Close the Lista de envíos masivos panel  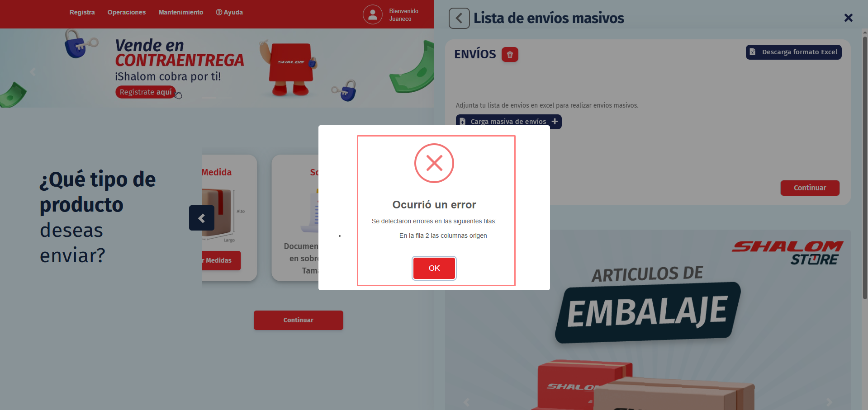tap(849, 18)
